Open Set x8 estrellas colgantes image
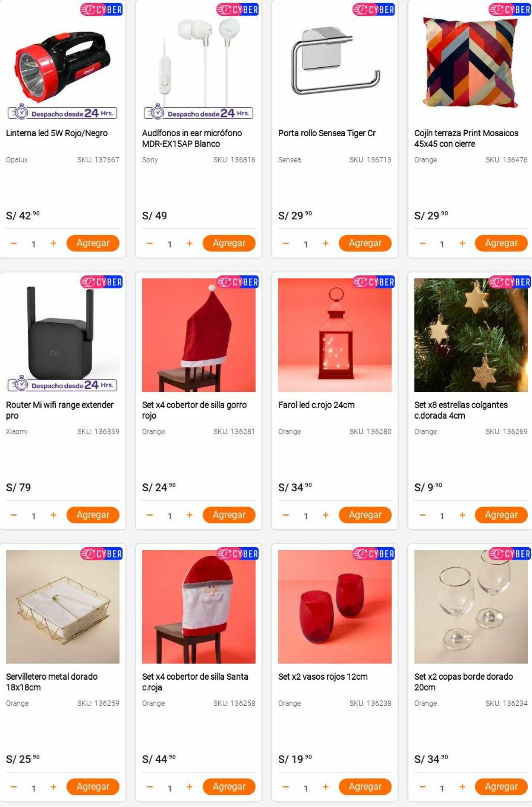 pyautogui.click(x=471, y=335)
